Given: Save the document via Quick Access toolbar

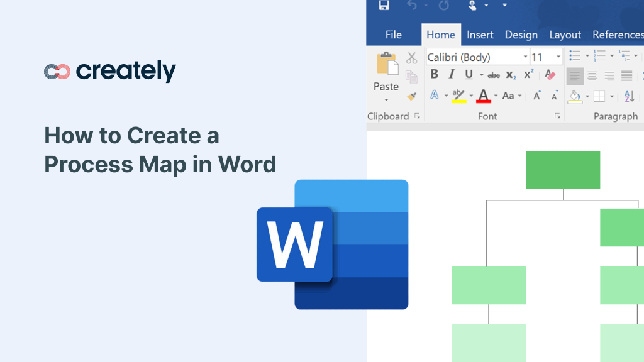Looking at the screenshot, I should [x=384, y=5].
